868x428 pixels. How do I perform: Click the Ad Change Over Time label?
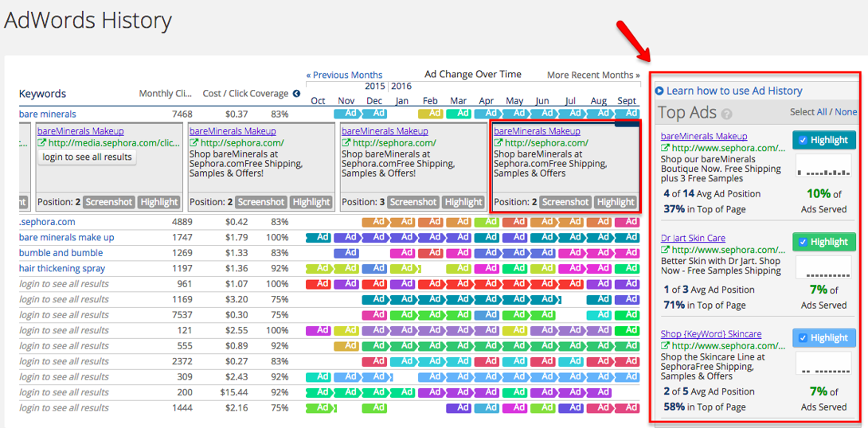473,74
